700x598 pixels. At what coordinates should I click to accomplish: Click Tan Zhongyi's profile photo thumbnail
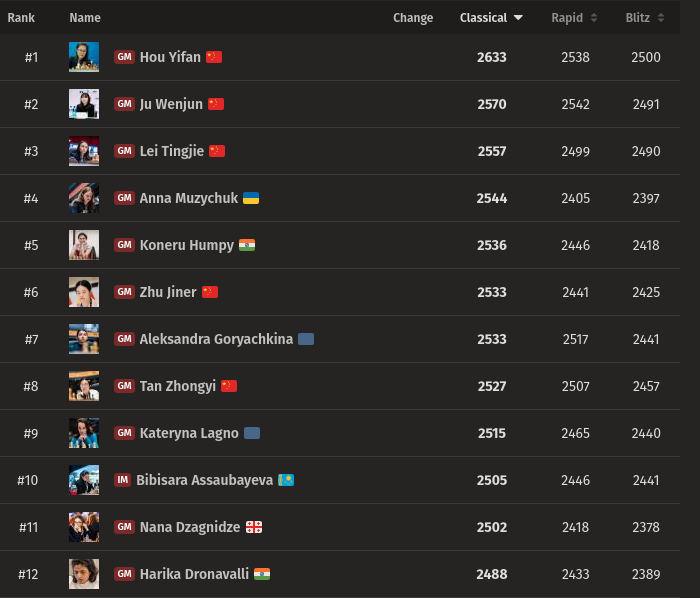point(84,386)
